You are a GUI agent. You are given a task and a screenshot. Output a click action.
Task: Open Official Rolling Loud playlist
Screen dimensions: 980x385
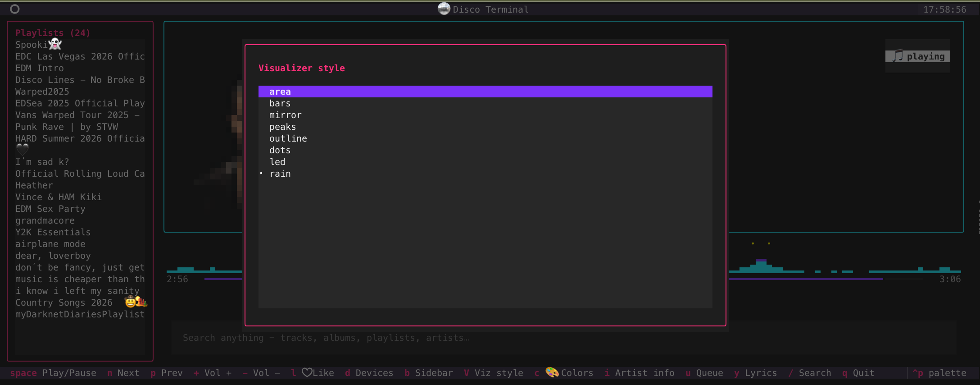coord(80,174)
